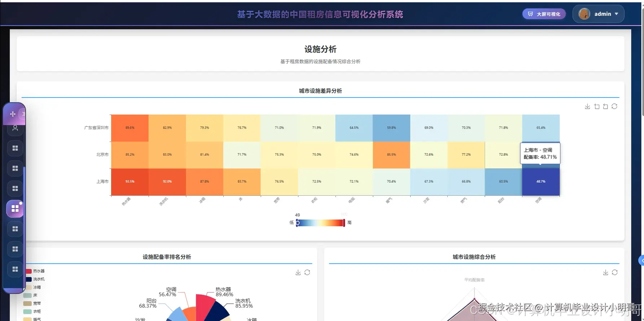Open the user profile icon in floating sidebar
This screenshot has height=321, width=644.
tap(15, 128)
